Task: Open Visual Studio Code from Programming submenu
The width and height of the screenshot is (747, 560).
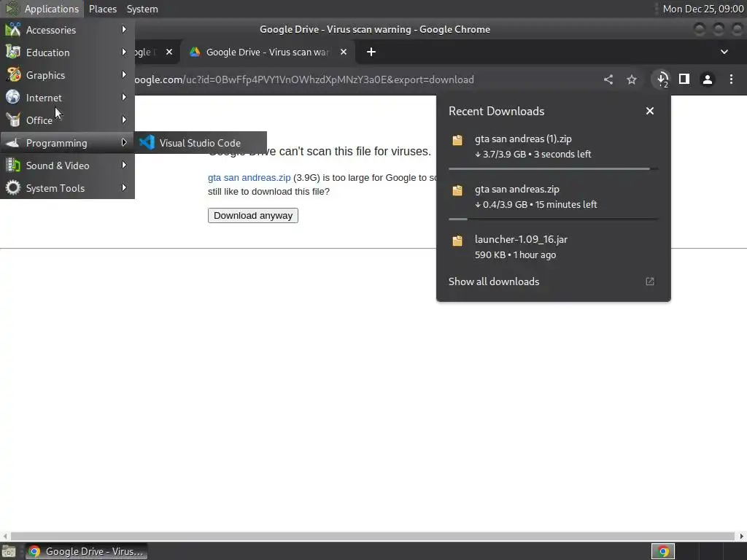Action: click(201, 143)
